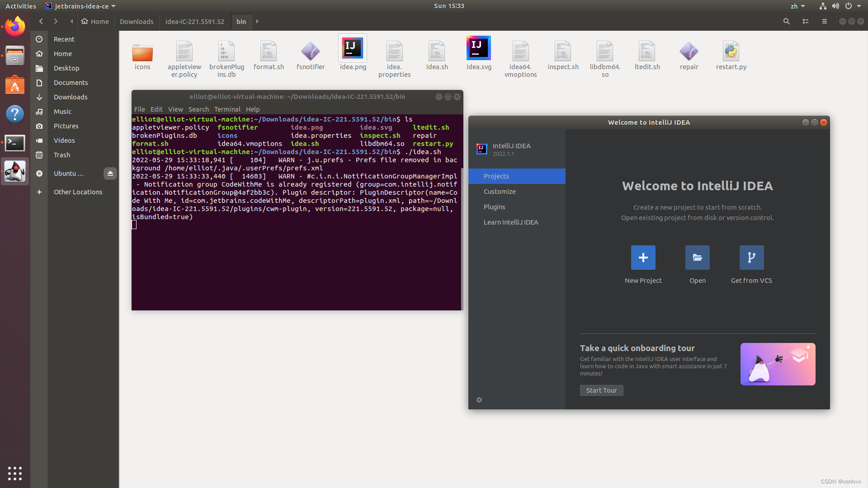Select the Get from VCS icon
This screenshot has width=868, height=488.
tap(751, 258)
